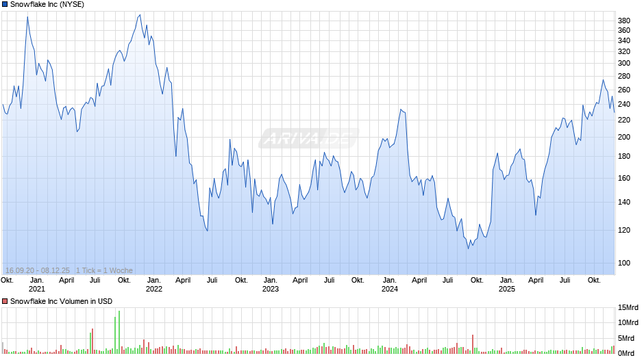Click the 220 price axis label
The height and width of the screenshot is (360, 644).
(x=624, y=120)
